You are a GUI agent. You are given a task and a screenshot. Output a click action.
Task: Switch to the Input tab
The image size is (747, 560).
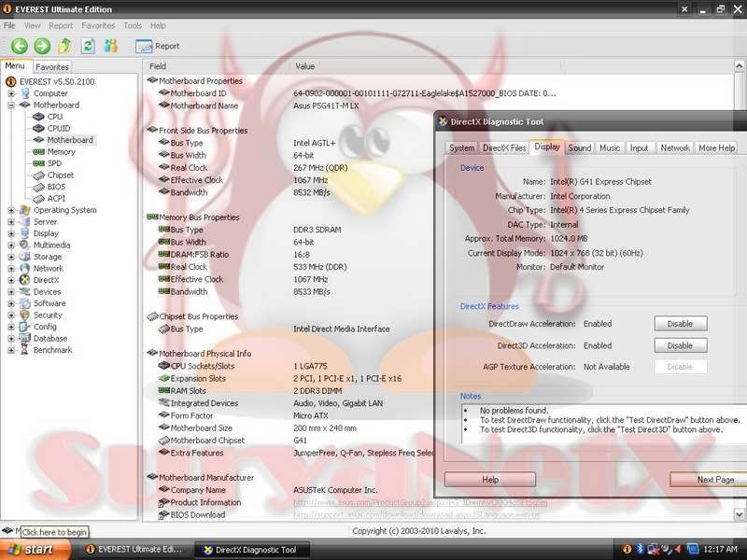[x=640, y=148]
